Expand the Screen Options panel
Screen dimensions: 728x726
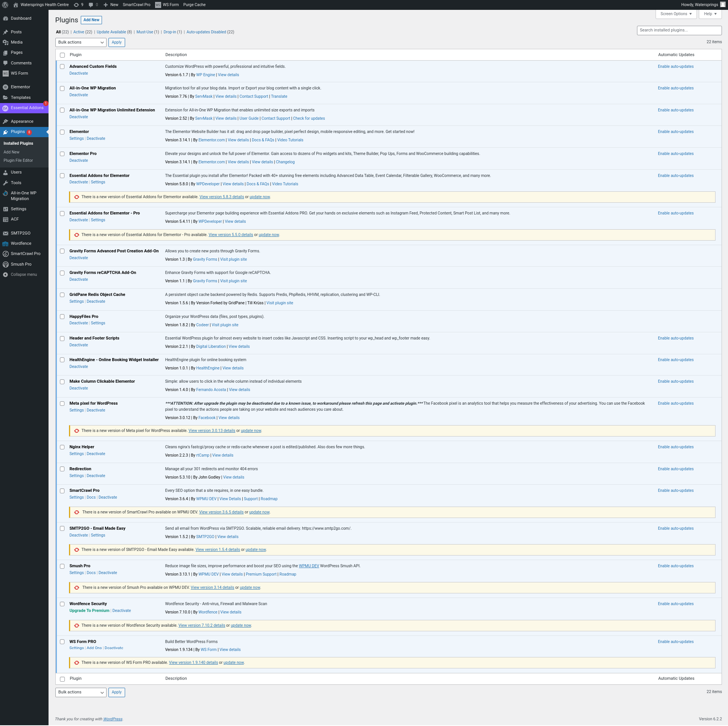coord(676,14)
